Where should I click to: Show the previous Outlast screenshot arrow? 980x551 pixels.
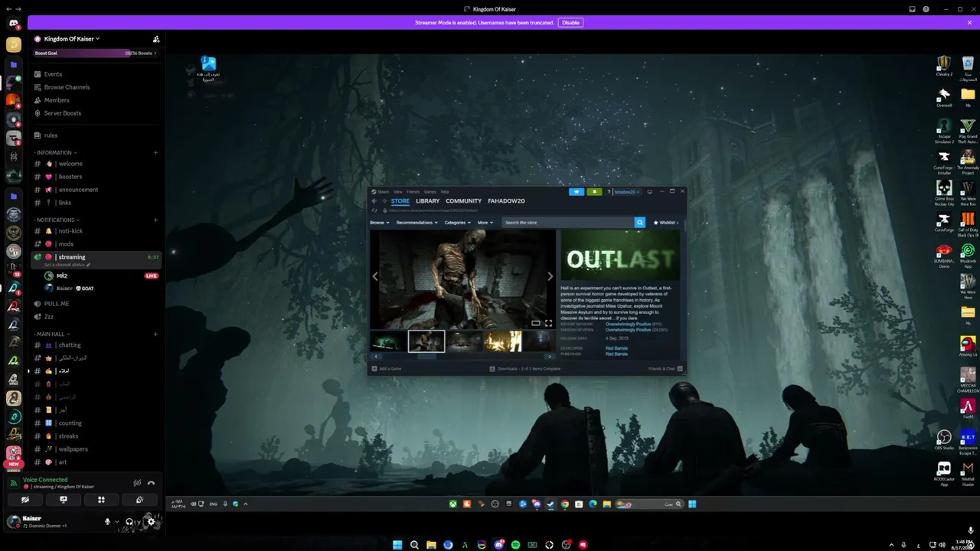[375, 276]
